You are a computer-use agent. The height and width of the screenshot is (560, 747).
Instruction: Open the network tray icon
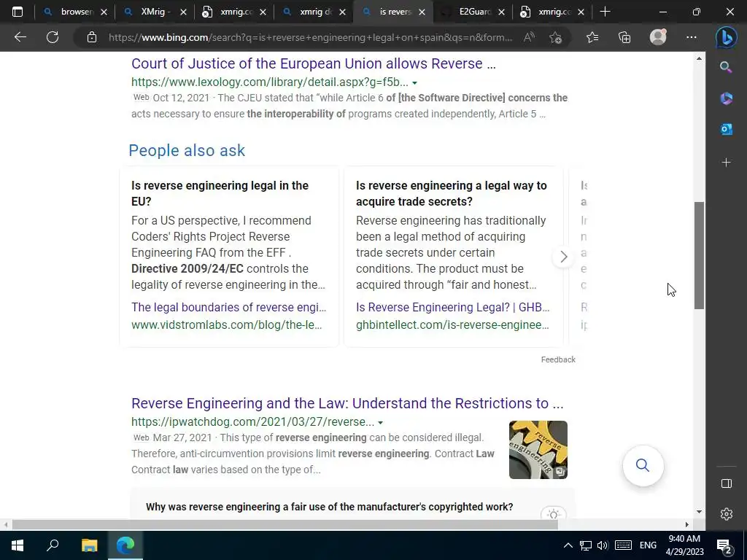(586, 545)
